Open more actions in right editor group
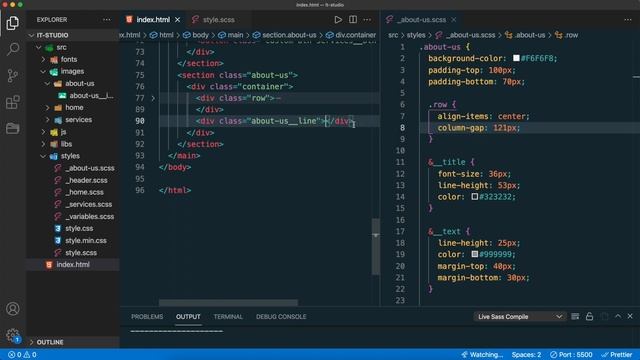The width and height of the screenshot is (640, 360). pyautogui.click(x=628, y=20)
